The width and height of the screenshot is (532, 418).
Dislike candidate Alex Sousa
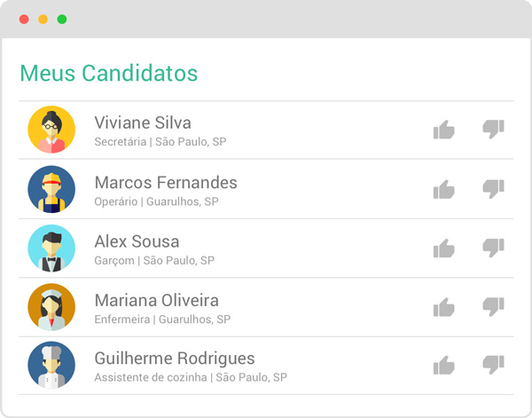[493, 248]
